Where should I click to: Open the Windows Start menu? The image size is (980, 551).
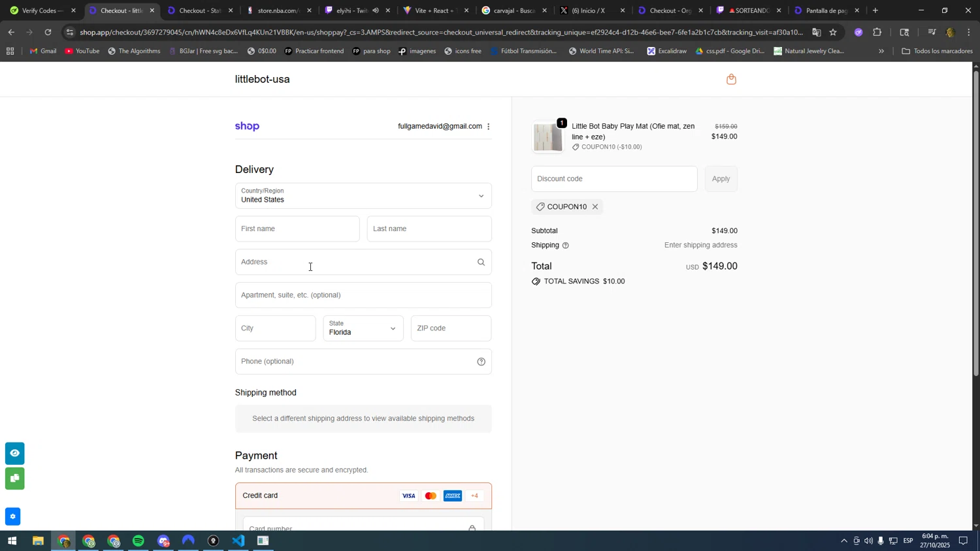[x=12, y=541]
